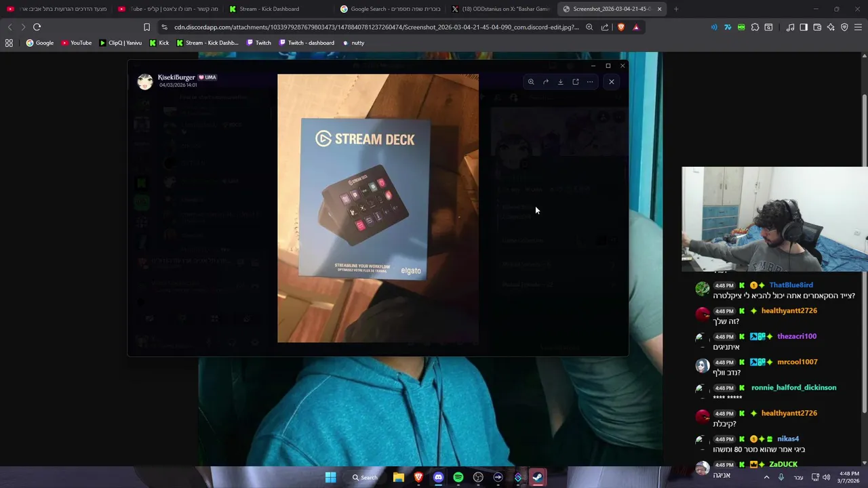
Task: Open the Twitch bookmark
Action: tap(258, 43)
